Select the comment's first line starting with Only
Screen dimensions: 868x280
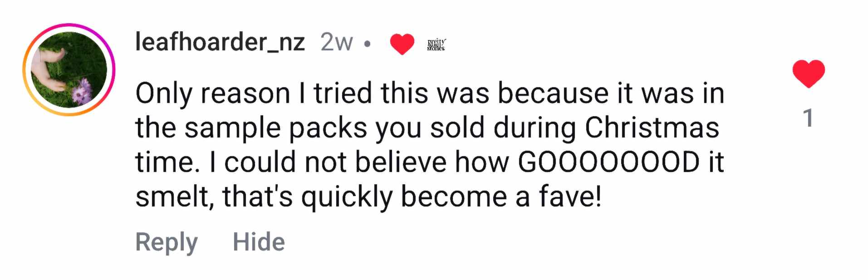(429, 93)
